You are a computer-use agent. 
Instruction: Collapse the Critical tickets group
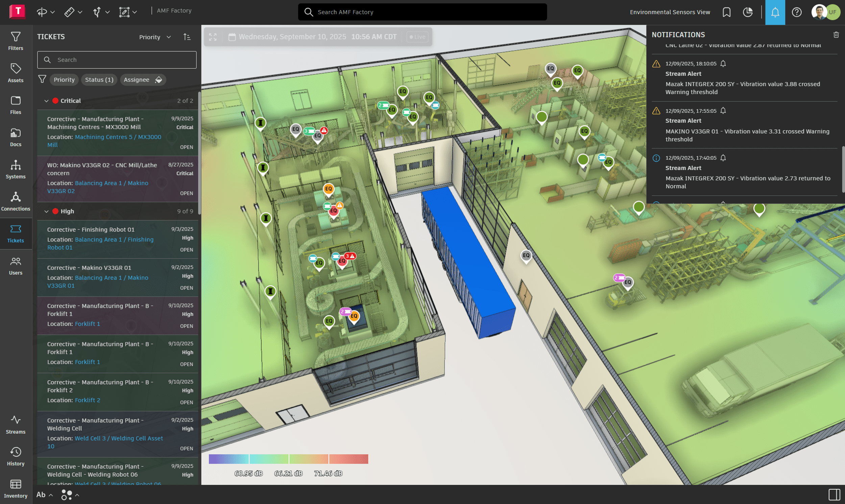click(x=47, y=101)
